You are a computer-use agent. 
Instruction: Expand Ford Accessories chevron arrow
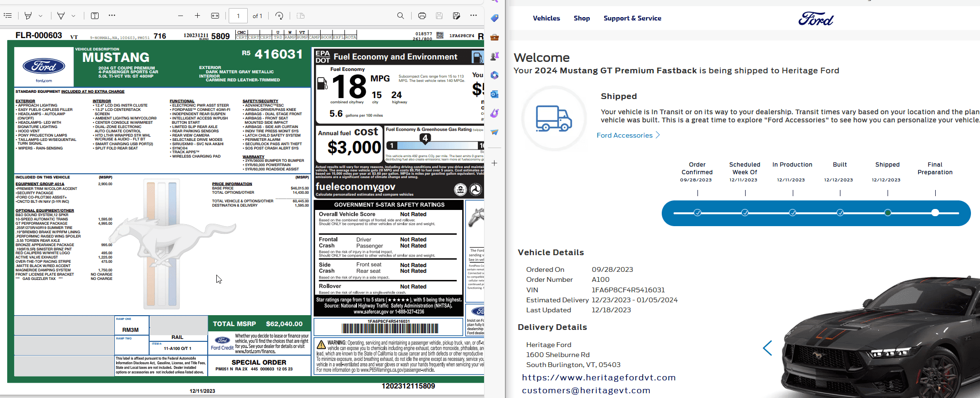point(658,135)
